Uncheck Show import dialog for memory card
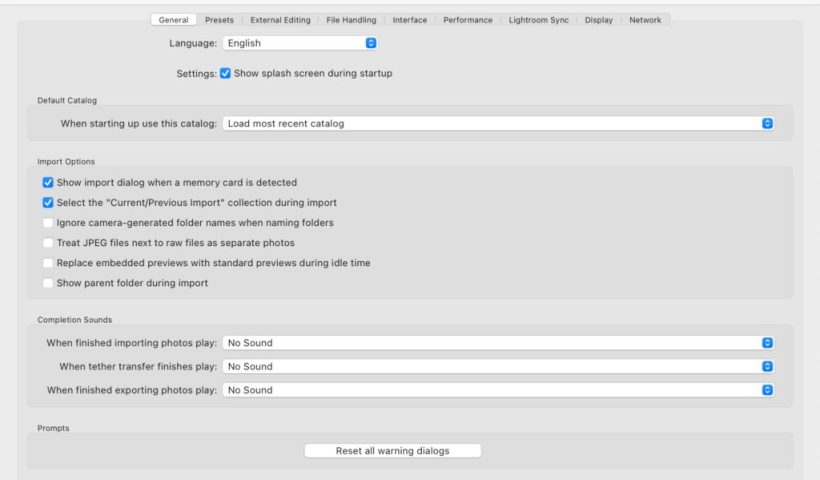820x480 pixels. [x=48, y=183]
